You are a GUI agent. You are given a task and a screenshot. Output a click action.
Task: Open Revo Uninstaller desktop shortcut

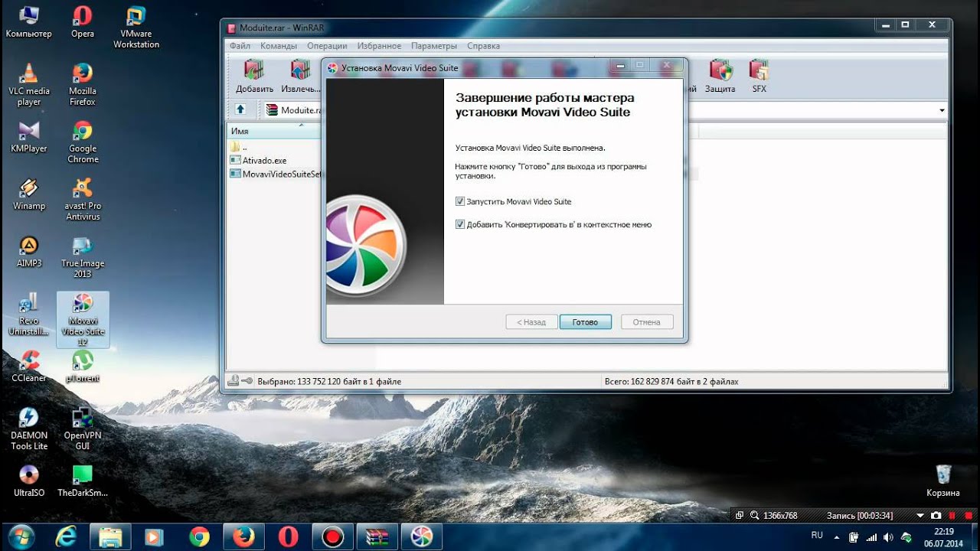pyautogui.click(x=29, y=315)
